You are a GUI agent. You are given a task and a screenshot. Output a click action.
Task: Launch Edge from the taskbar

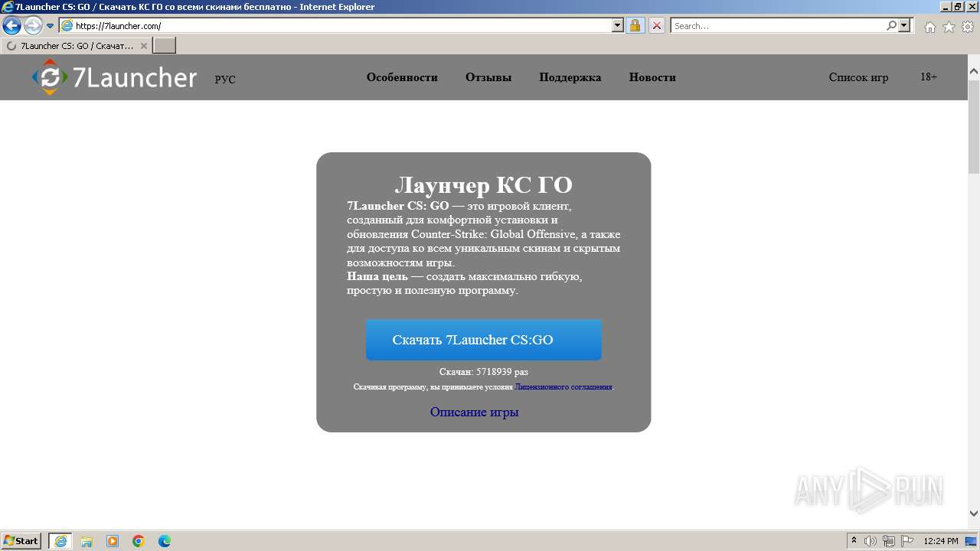tap(165, 541)
